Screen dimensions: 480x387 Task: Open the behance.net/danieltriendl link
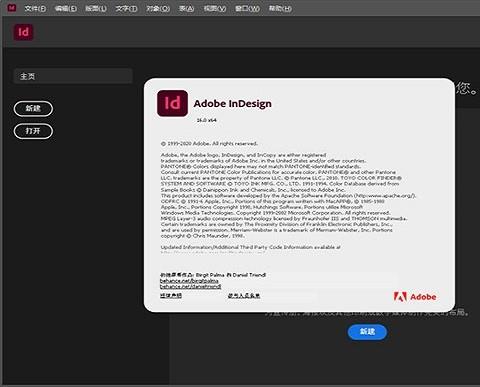coord(190,286)
